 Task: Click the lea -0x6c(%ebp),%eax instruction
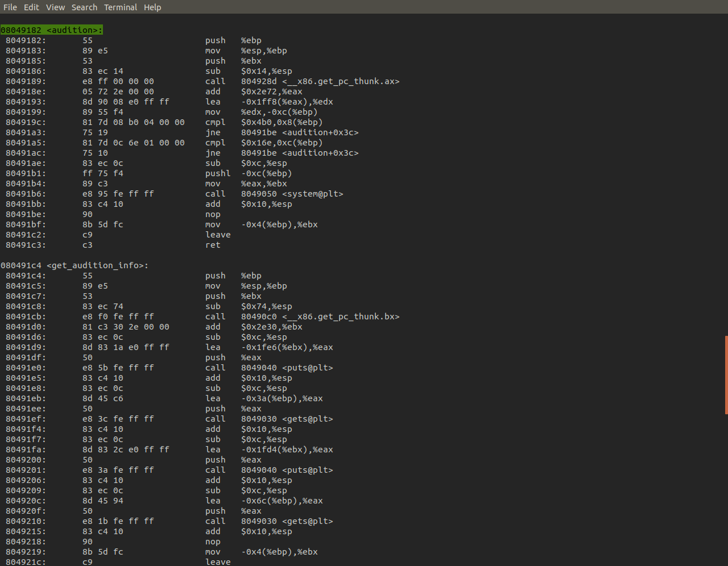282,501
